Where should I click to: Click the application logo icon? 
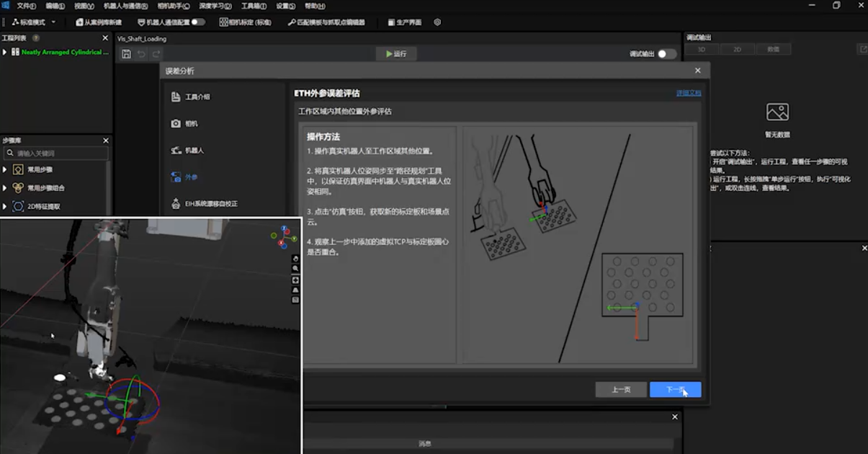tap(6, 6)
